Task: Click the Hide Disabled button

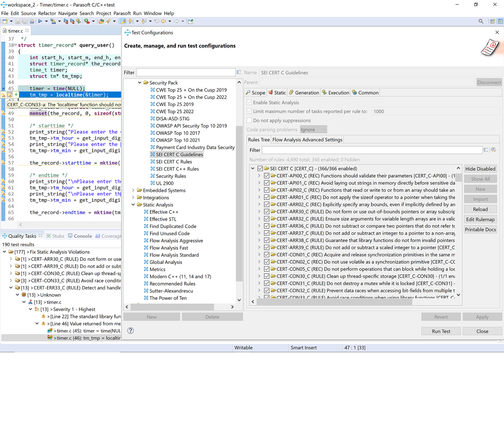Action: tap(480, 169)
